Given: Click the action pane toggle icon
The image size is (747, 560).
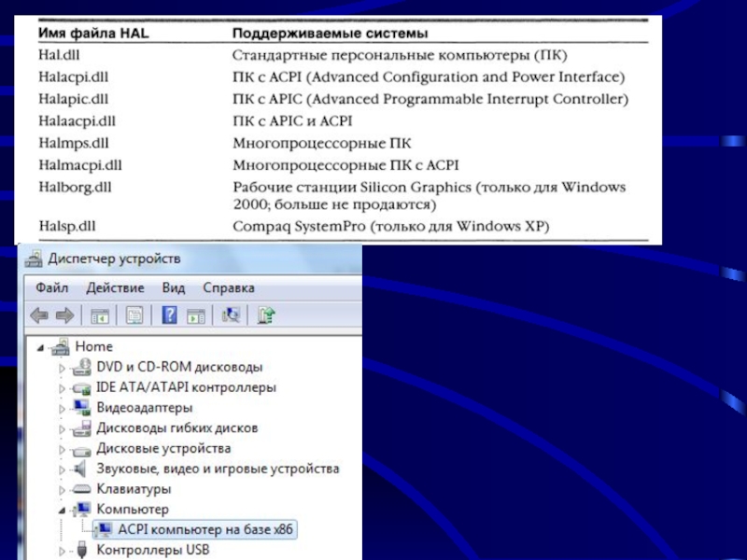Looking at the screenshot, I should (195, 315).
